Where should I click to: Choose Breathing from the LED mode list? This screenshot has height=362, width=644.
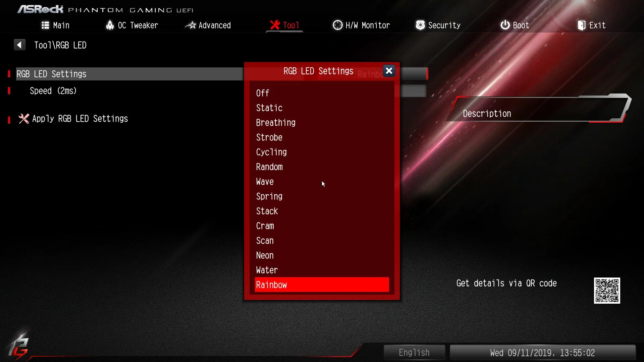276,123
